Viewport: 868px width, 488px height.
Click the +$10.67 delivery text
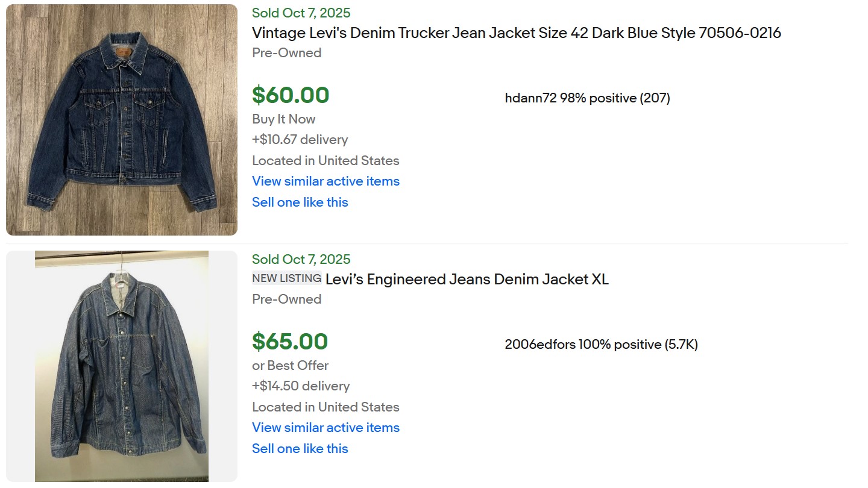300,139
